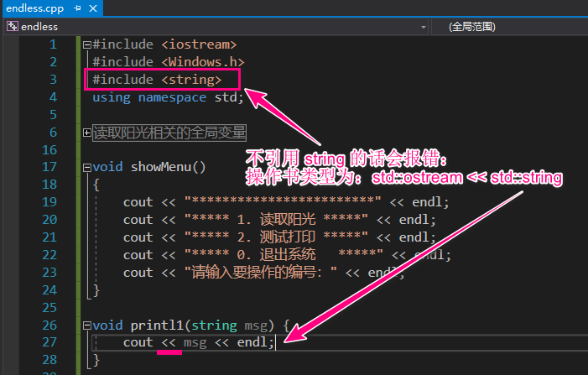Click the underlined << operator on line 27
Screen dimensions: 588x375
(x=169, y=342)
